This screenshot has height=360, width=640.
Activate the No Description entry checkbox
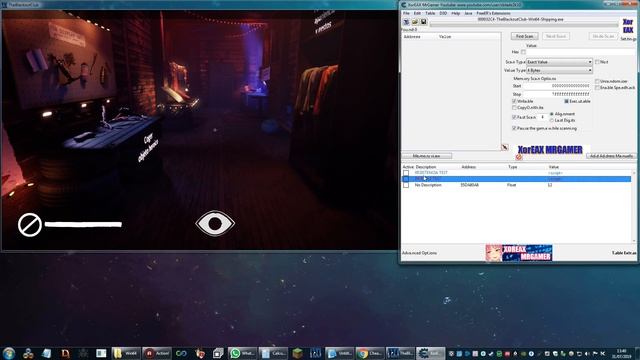(406, 185)
